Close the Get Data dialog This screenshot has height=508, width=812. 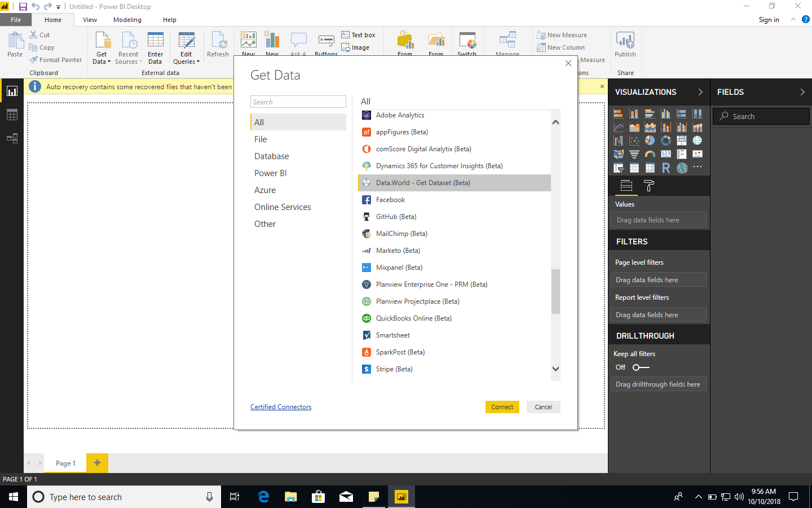(568, 63)
